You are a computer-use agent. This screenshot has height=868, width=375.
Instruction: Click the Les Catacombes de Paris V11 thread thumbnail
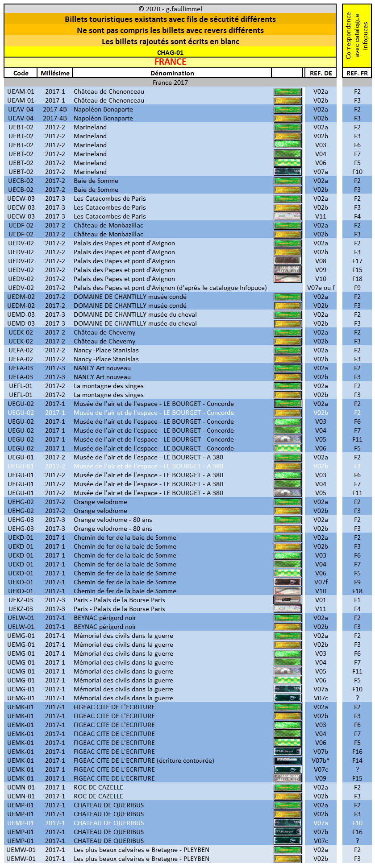(287, 216)
